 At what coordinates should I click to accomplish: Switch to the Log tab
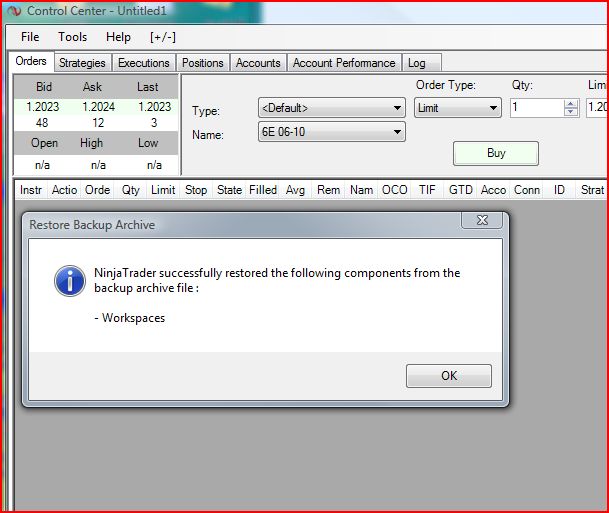(x=421, y=63)
